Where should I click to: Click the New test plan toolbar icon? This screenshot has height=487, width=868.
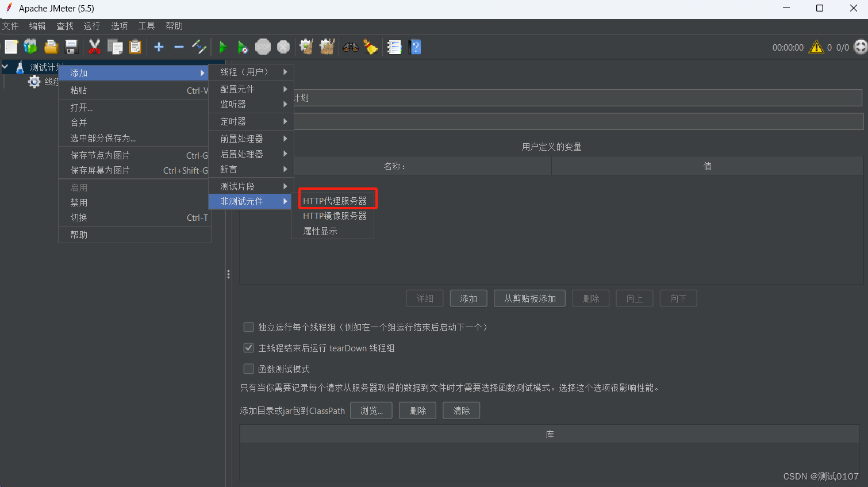[11, 47]
